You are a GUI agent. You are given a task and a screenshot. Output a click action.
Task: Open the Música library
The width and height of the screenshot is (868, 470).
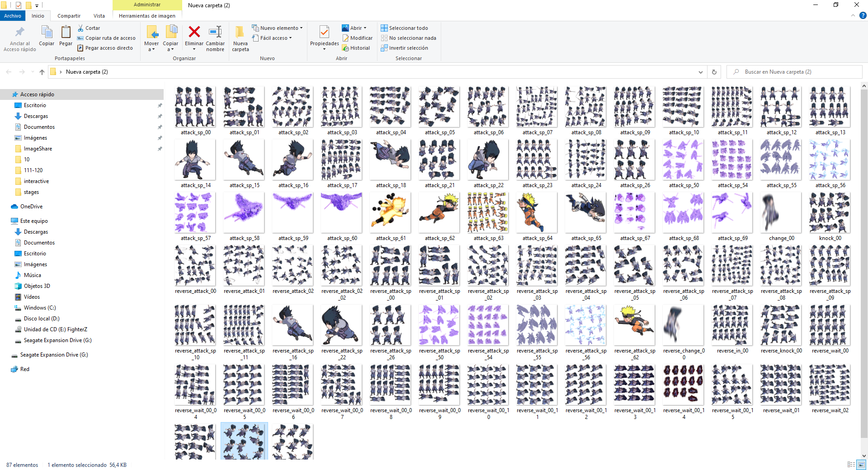coord(28,275)
